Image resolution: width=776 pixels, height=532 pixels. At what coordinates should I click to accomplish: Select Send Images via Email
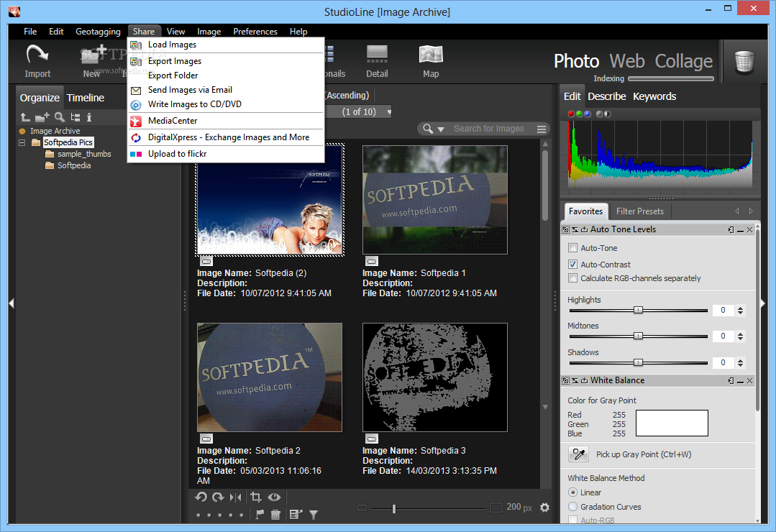click(x=226, y=90)
